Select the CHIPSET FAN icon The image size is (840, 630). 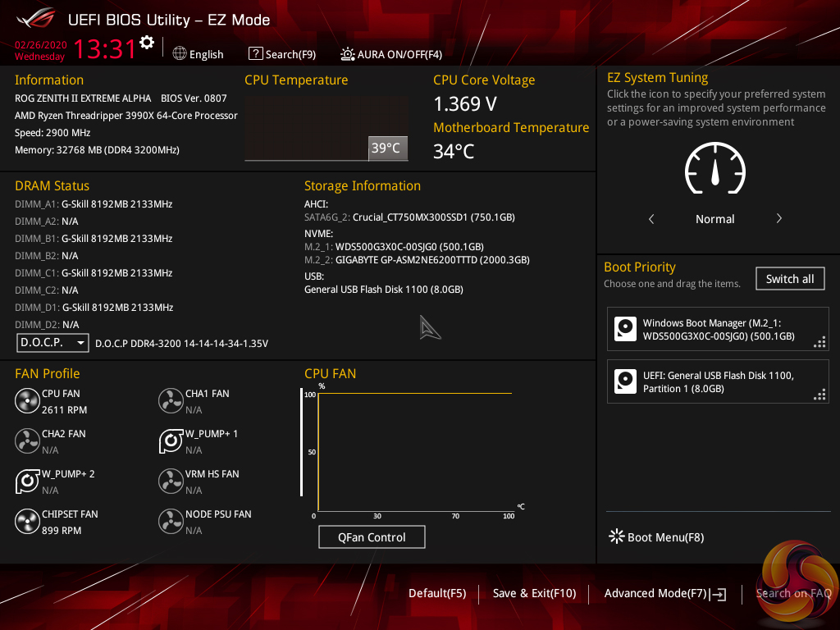click(x=27, y=521)
